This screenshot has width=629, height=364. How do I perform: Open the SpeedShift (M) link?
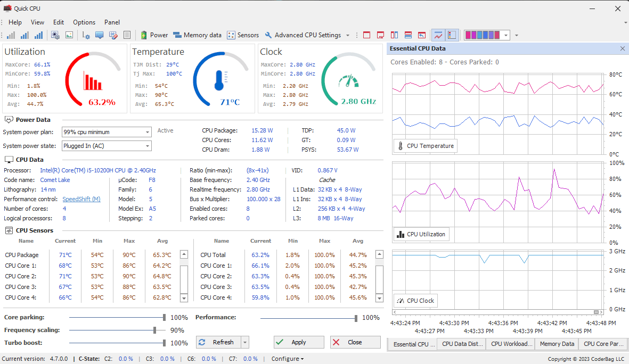(81, 198)
